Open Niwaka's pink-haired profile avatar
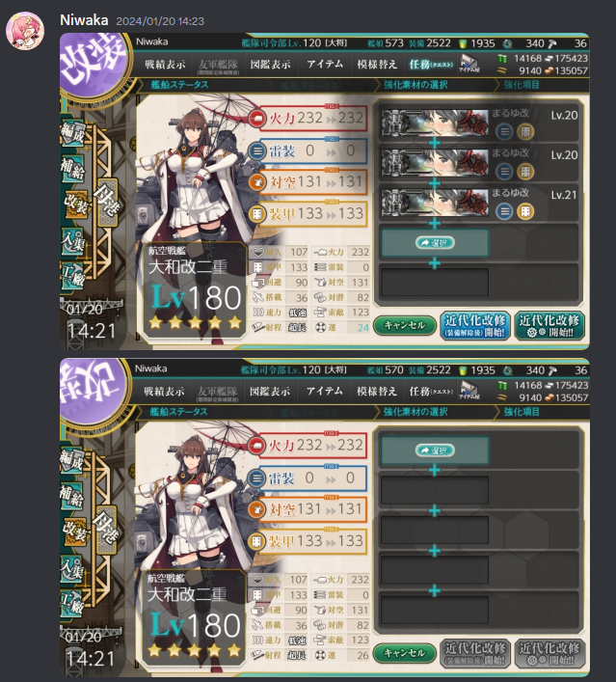The width and height of the screenshot is (616, 682). [25, 31]
